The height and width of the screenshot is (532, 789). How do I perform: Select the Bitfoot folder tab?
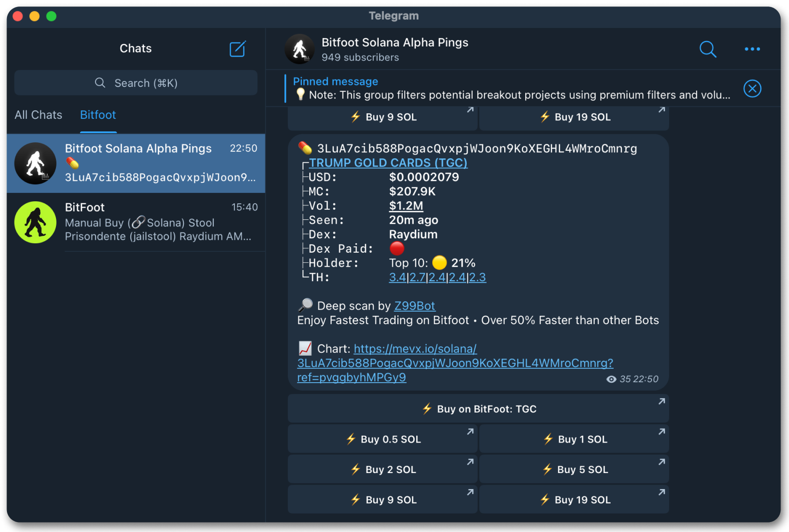98,115
